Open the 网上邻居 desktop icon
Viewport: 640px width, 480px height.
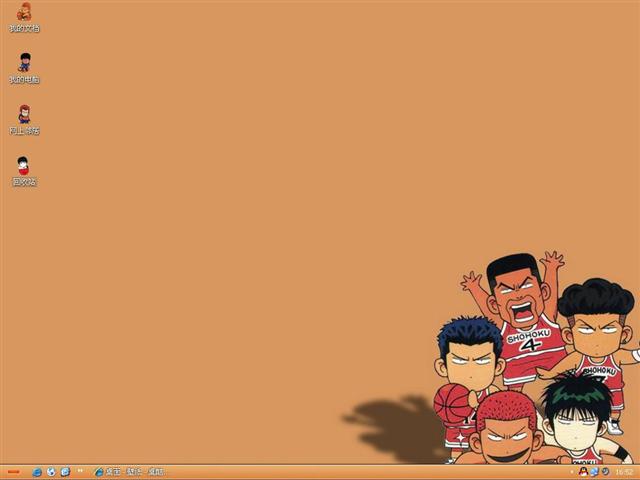point(24,120)
